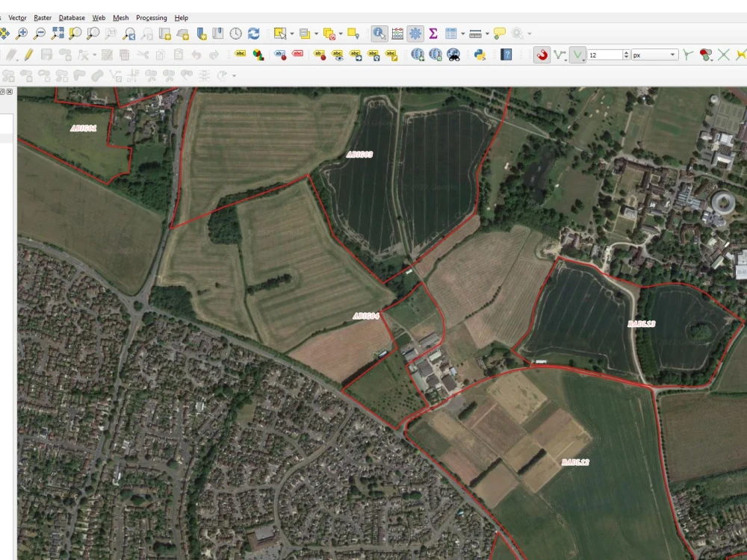Click snapping tolerance field showing 12
Viewport: 747px width, 560px height.
(x=605, y=55)
